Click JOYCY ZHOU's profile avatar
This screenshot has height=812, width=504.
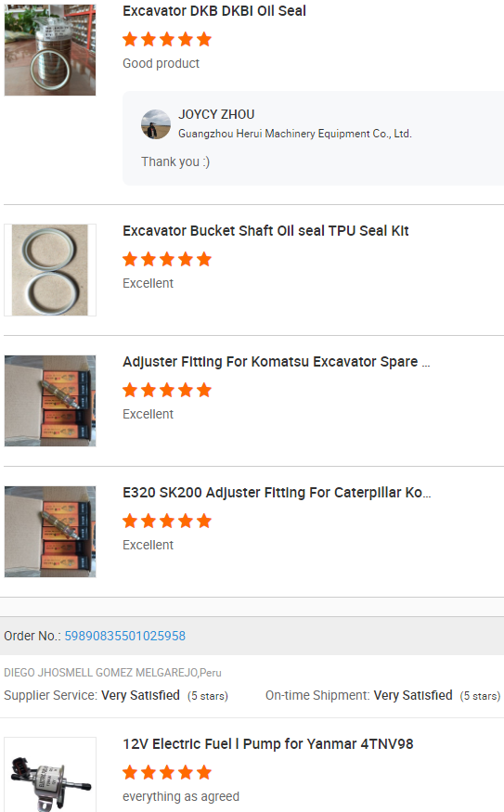[156, 124]
